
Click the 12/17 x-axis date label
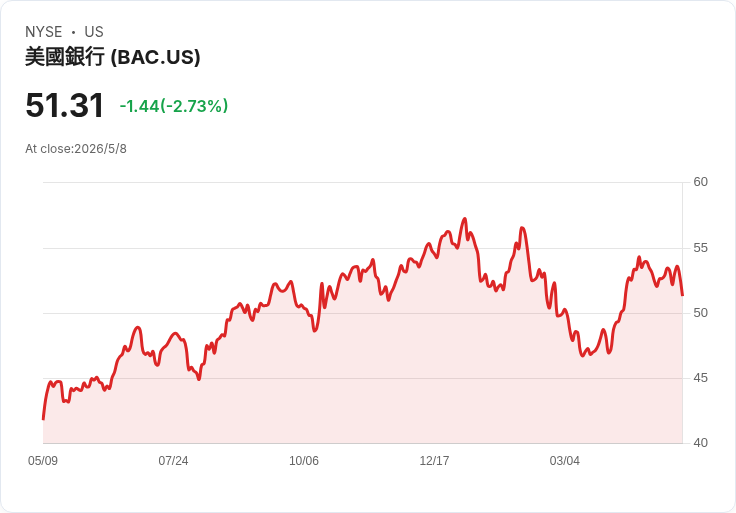434,460
